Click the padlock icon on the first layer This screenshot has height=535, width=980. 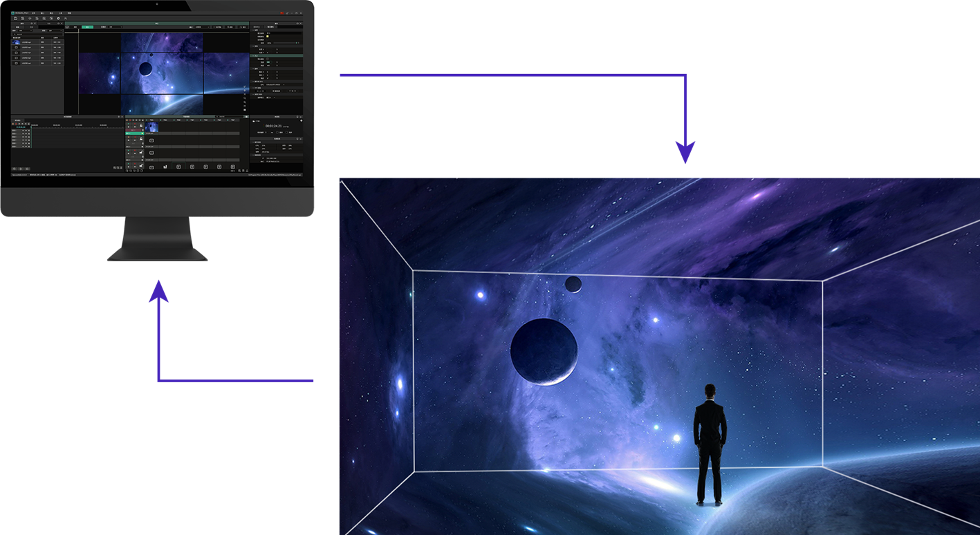click(142, 126)
